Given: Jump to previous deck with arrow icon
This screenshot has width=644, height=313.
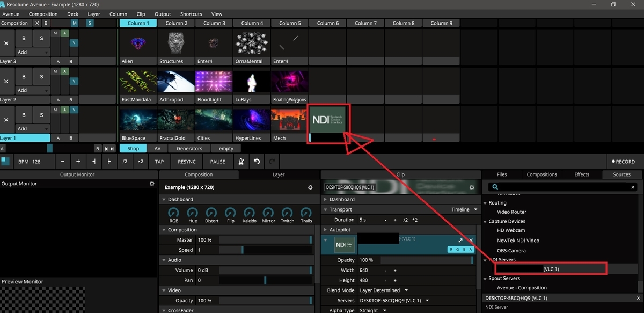Looking at the screenshot, I should pyautogui.click(x=106, y=149).
